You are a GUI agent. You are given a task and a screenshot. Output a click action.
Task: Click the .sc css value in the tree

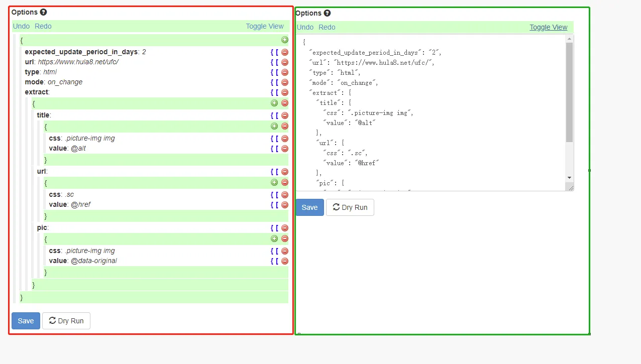(x=70, y=195)
